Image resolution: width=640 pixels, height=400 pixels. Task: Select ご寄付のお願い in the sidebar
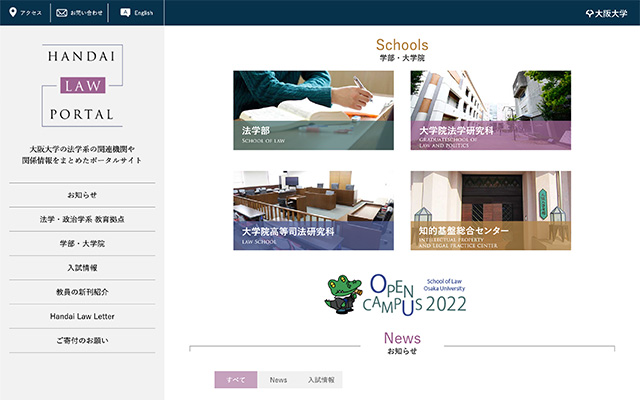click(x=82, y=340)
